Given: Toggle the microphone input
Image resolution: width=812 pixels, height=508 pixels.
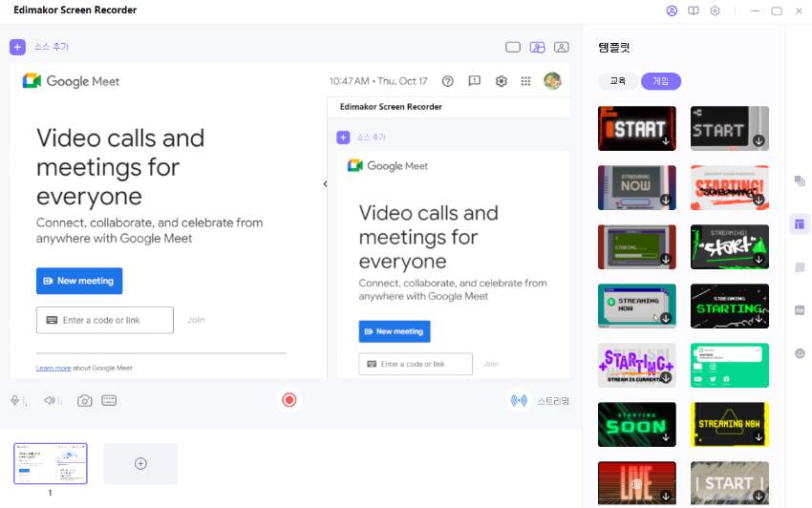Looking at the screenshot, I should click(x=17, y=401).
